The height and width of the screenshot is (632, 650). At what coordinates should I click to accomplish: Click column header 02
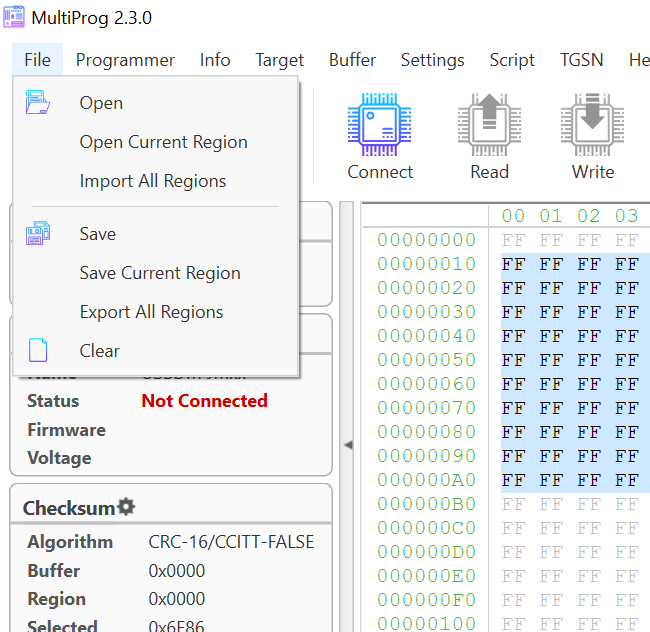(x=589, y=216)
